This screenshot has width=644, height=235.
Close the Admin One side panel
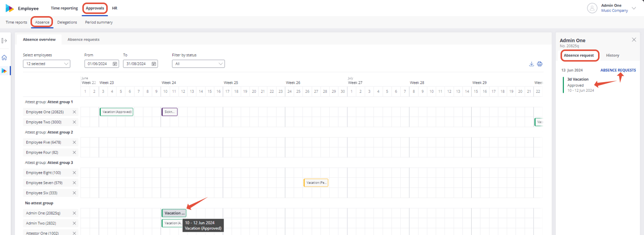coord(634,40)
